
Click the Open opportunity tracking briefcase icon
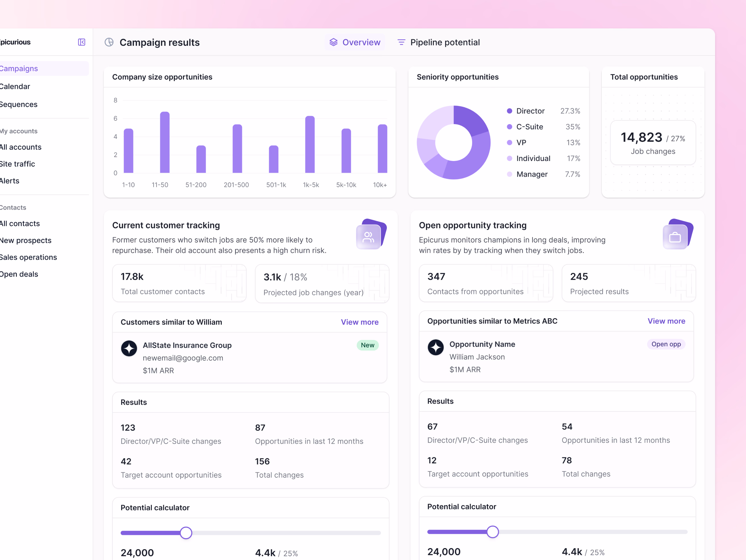pyautogui.click(x=675, y=237)
